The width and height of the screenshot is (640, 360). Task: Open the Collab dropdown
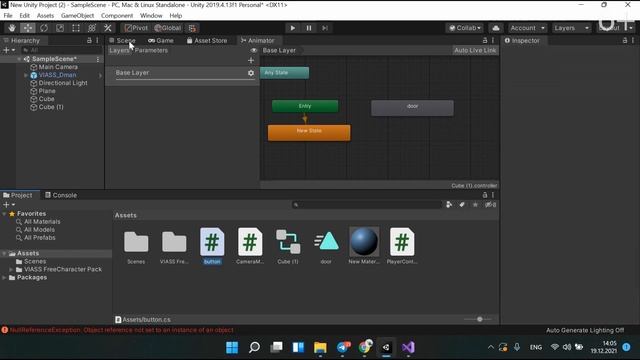tap(464, 28)
